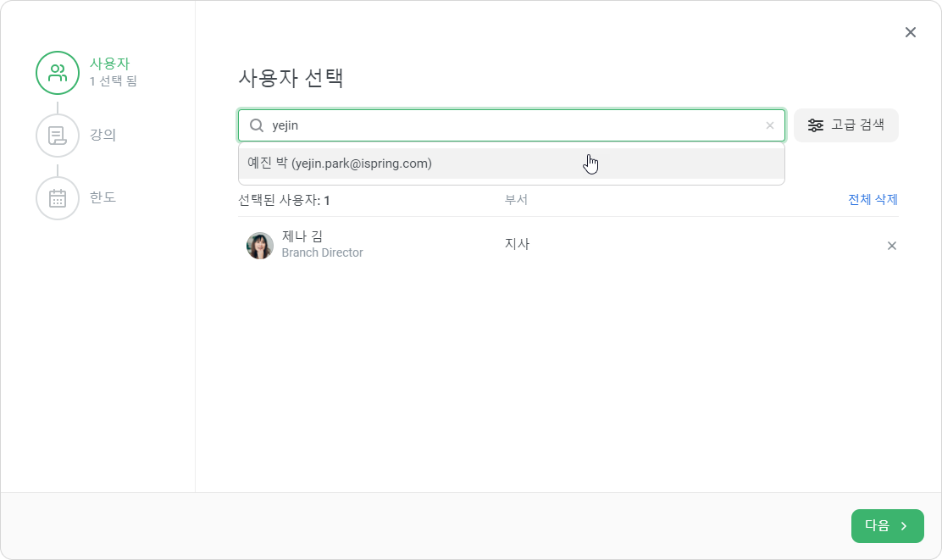
Task: Focus the user search input field
Action: click(x=512, y=125)
